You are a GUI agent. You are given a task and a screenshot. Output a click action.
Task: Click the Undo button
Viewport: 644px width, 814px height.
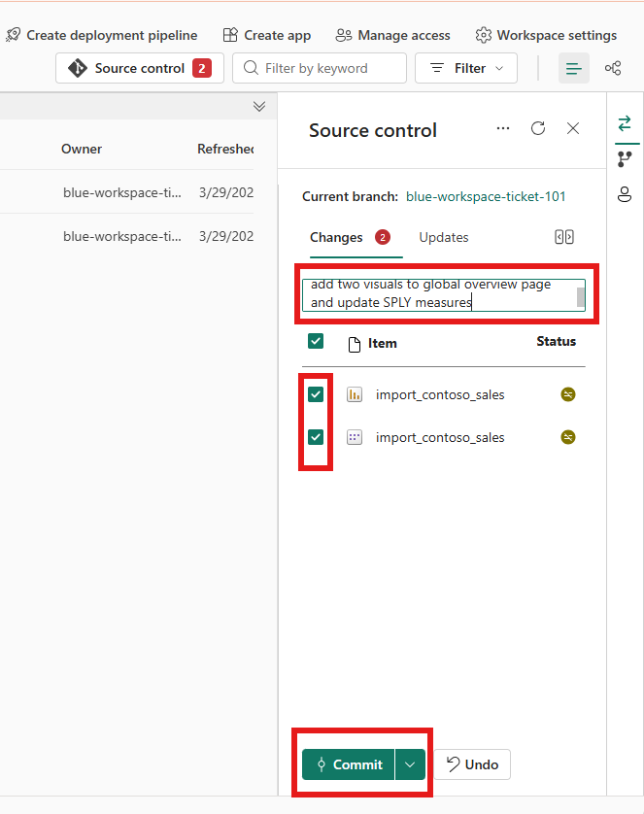click(472, 764)
